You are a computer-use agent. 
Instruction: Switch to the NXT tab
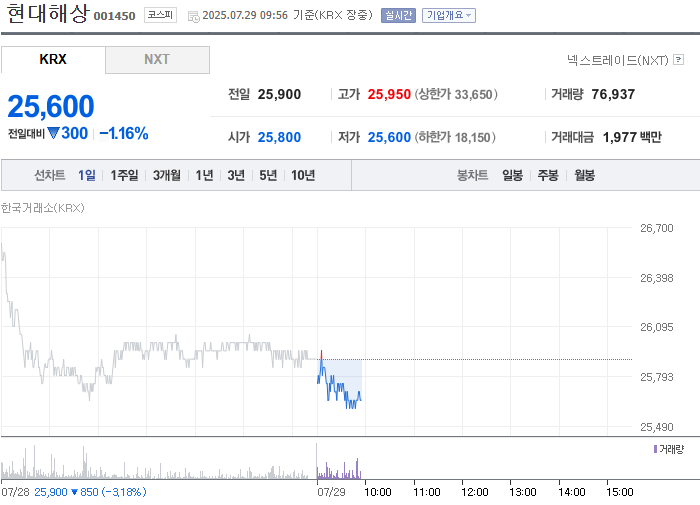tap(157, 59)
